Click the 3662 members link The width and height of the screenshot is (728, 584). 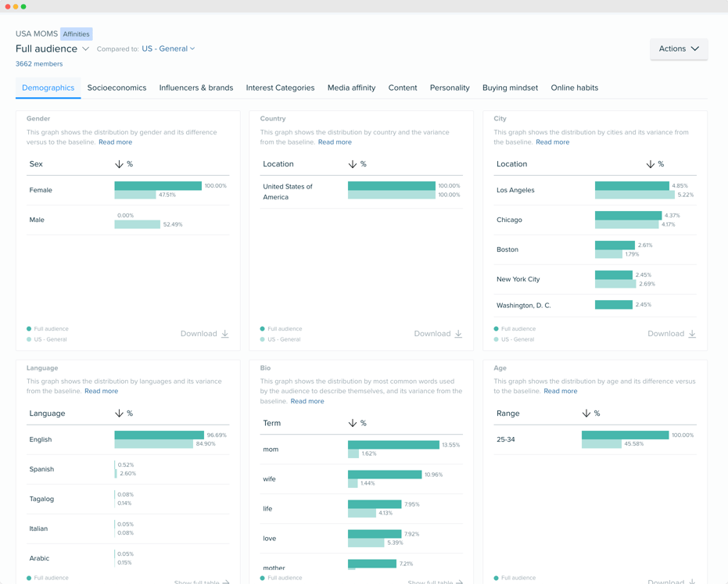point(39,63)
